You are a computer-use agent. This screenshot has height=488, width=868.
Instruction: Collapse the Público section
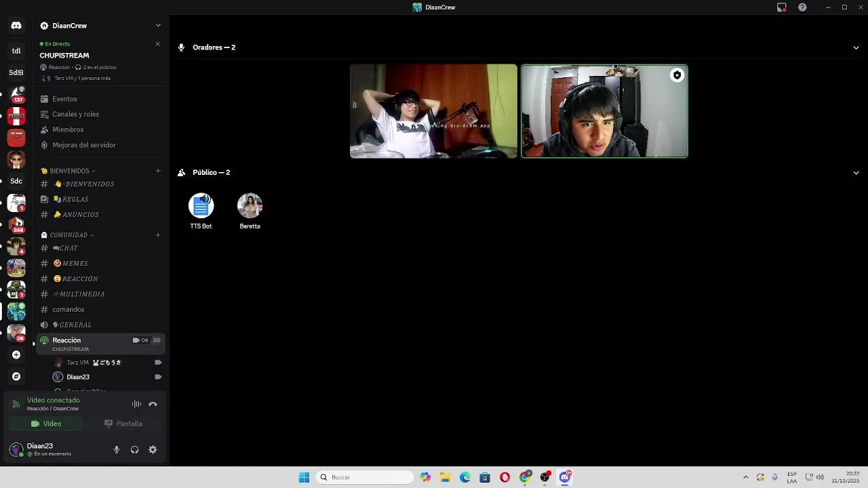pos(856,173)
